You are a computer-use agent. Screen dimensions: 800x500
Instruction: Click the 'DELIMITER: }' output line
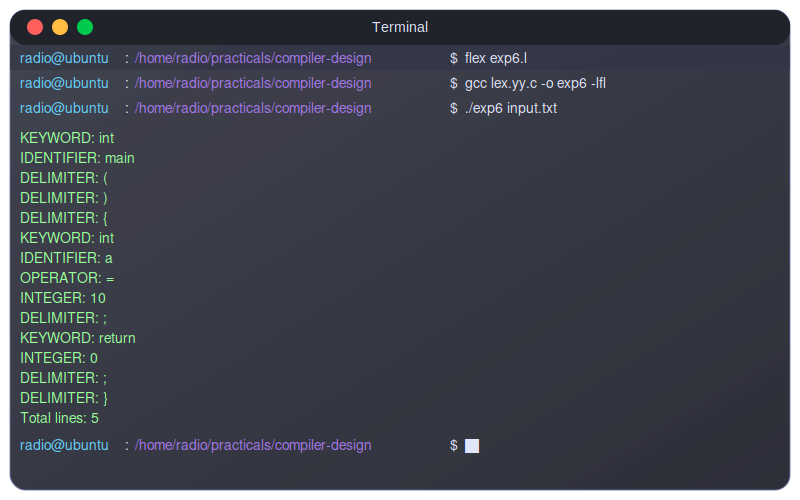[64, 398]
